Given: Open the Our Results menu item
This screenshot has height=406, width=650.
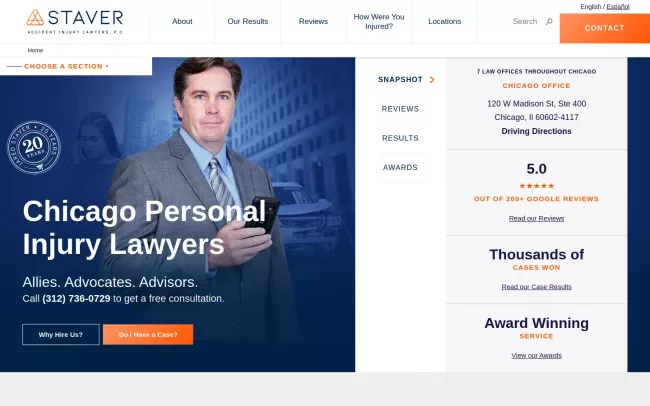Looking at the screenshot, I should (x=248, y=22).
